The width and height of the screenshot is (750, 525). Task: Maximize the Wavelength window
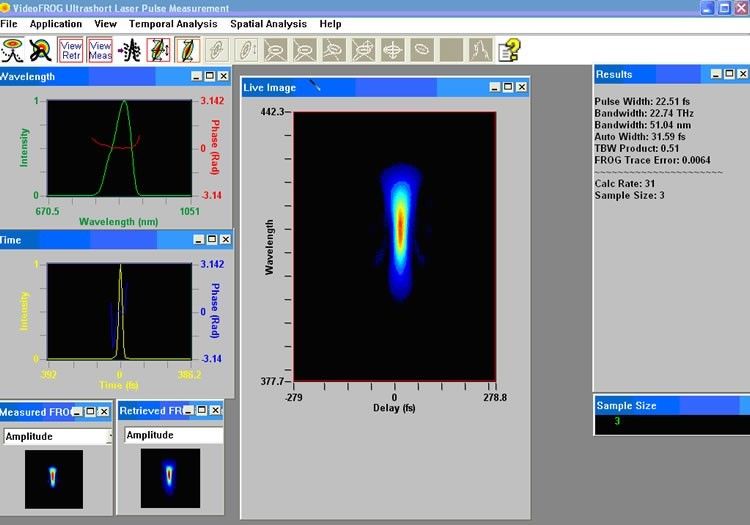coord(210,76)
